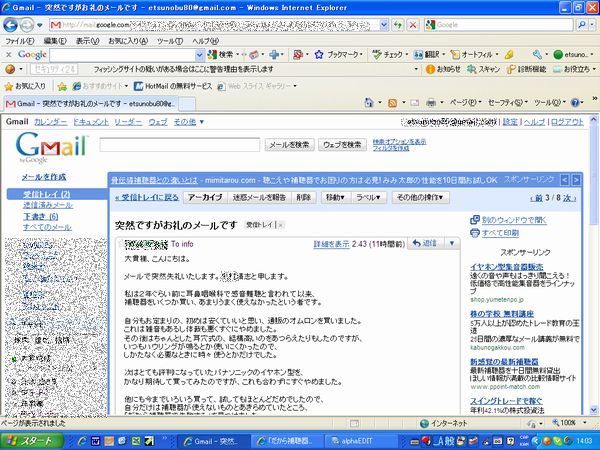The width and height of the screenshot is (600, 450).
Task: Click the IE Home icon
Action: click(x=369, y=103)
